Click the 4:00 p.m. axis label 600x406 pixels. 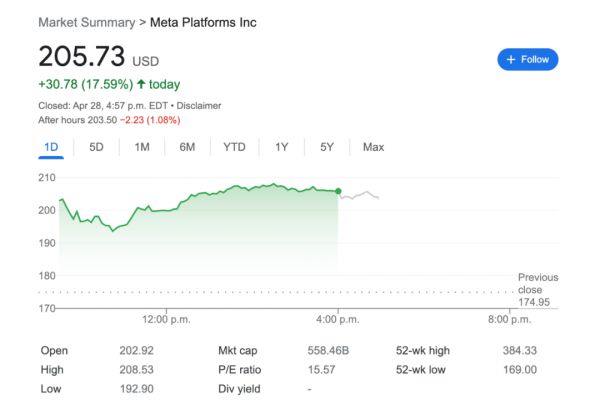coord(338,320)
